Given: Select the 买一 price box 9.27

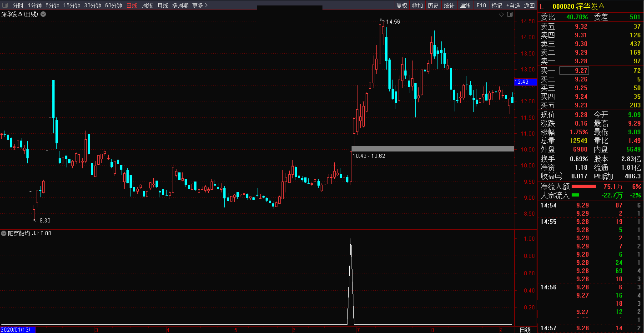Looking at the screenshot, I should pyautogui.click(x=574, y=71).
